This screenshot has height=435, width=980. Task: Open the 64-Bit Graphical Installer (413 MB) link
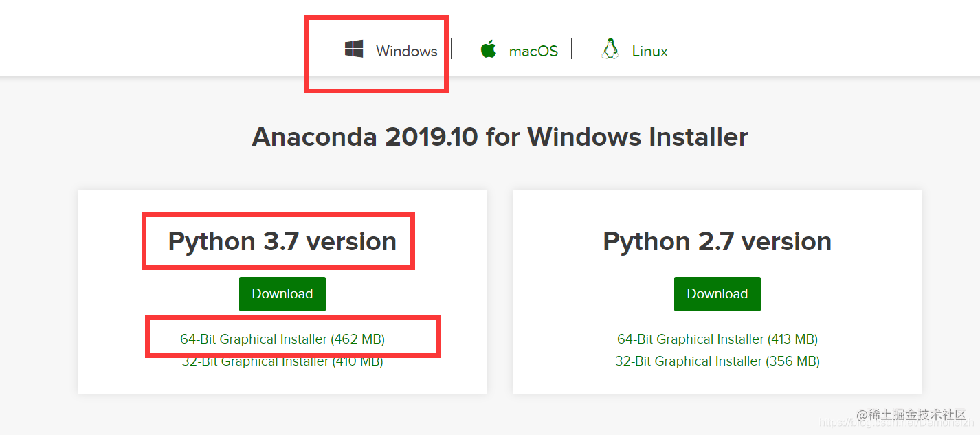[717, 338]
